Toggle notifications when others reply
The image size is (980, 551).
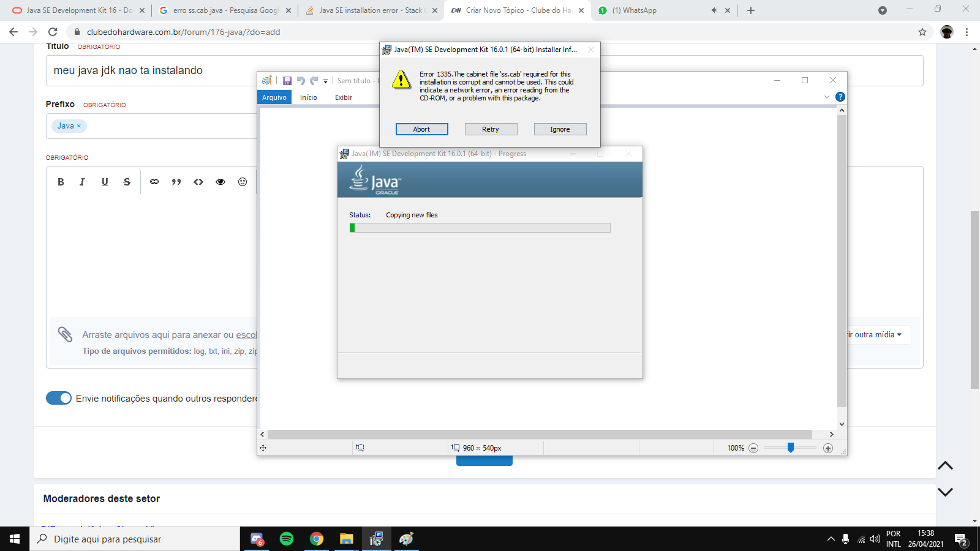pyautogui.click(x=59, y=398)
